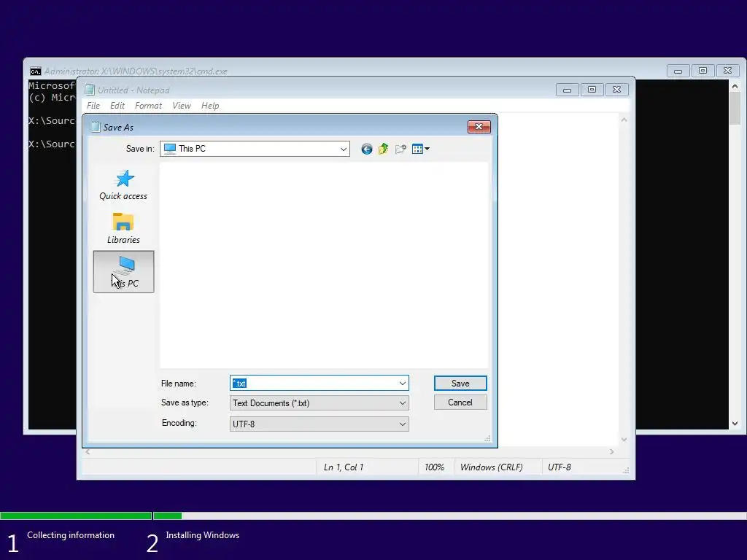Open Notepad's File menu
The height and width of the screenshot is (560, 747).
tap(93, 106)
